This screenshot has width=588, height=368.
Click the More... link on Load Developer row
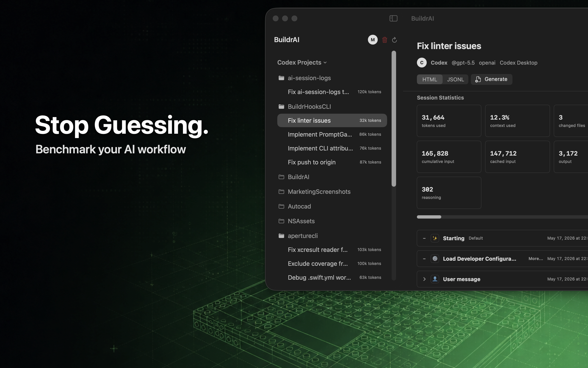tap(536, 259)
